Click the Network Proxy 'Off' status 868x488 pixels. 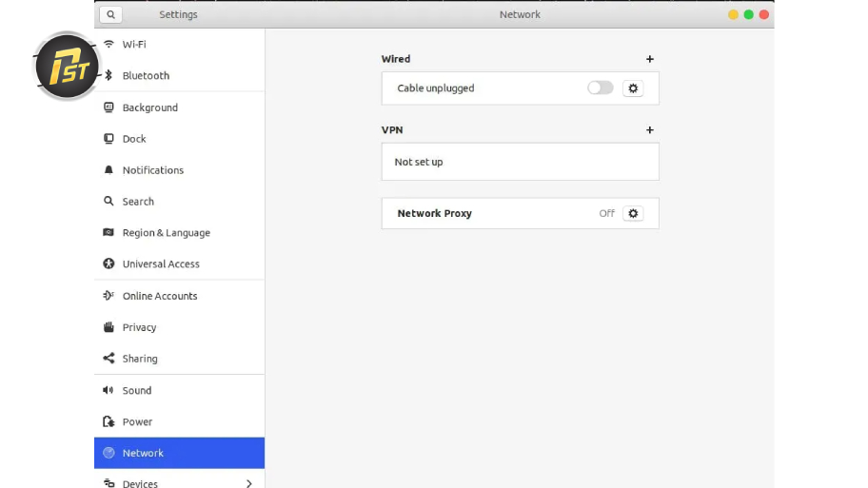(x=606, y=214)
